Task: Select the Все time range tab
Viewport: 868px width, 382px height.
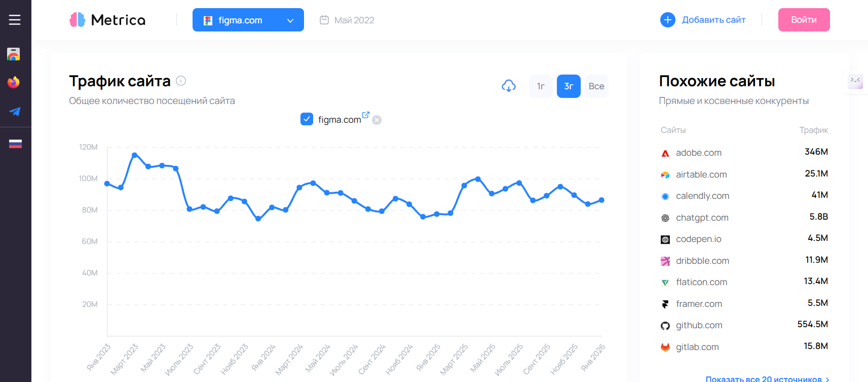Action: click(596, 86)
